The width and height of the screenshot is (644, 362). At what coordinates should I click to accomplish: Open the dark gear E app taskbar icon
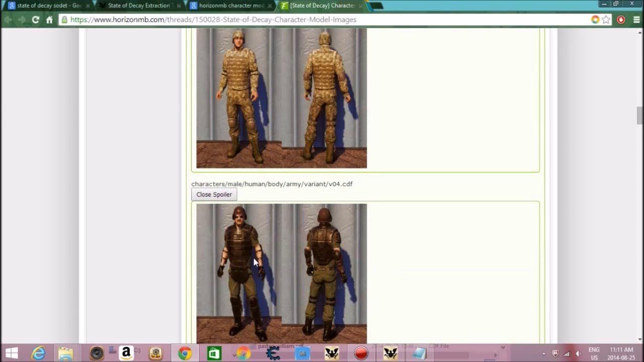tap(273, 353)
